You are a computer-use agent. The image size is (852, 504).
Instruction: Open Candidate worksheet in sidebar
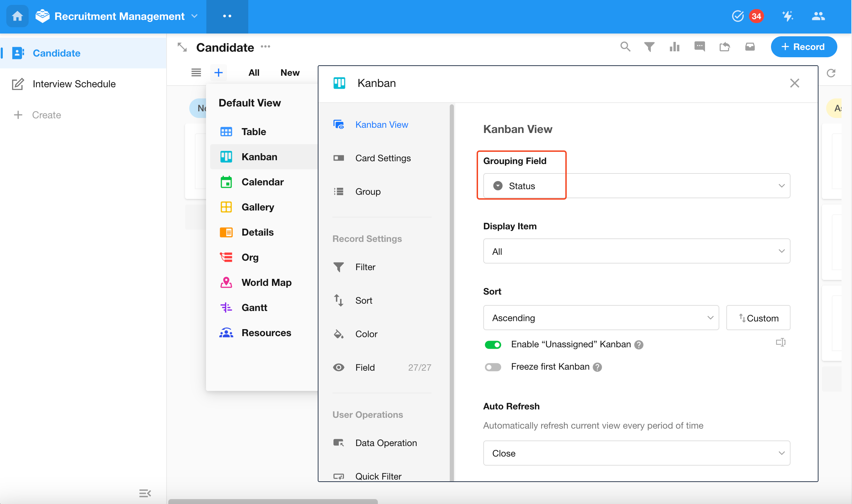pos(83,53)
